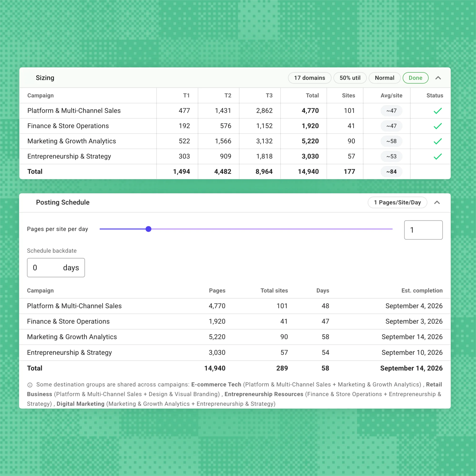This screenshot has height=476, width=476.
Task: Click the ~58 avg/site chip in Sizing
Action: pos(391,141)
